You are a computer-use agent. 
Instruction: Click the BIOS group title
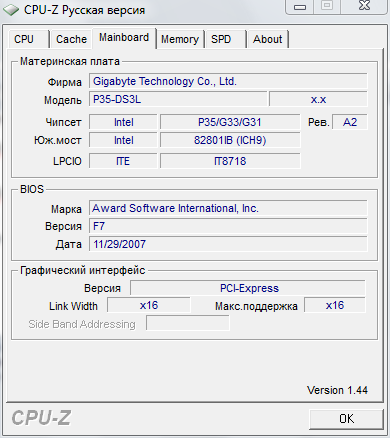(32, 189)
